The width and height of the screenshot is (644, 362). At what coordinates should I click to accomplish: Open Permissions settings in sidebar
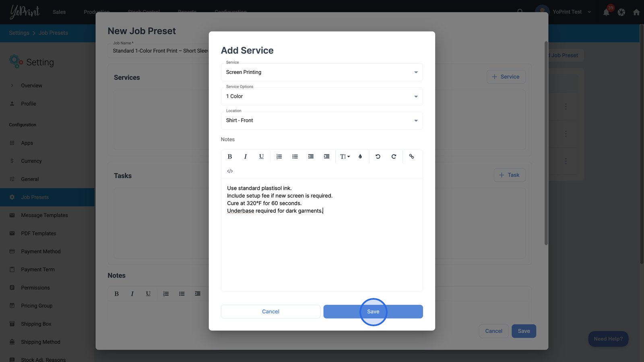(47, 288)
